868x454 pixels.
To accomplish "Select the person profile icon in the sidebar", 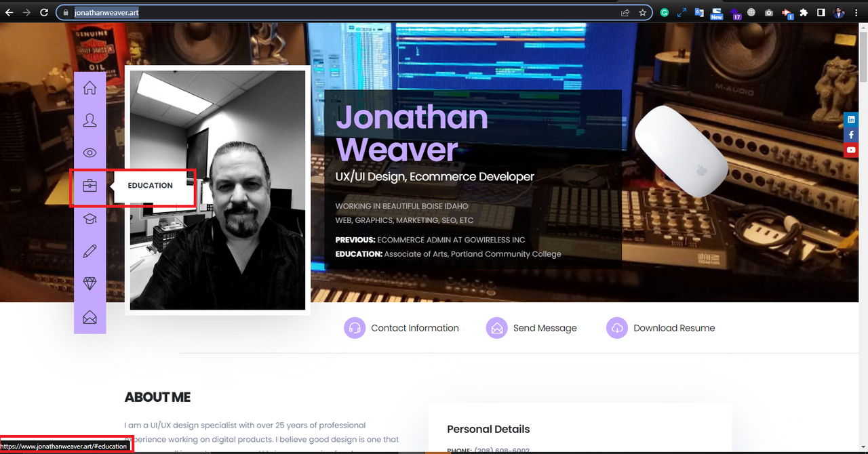I will pos(90,120).
